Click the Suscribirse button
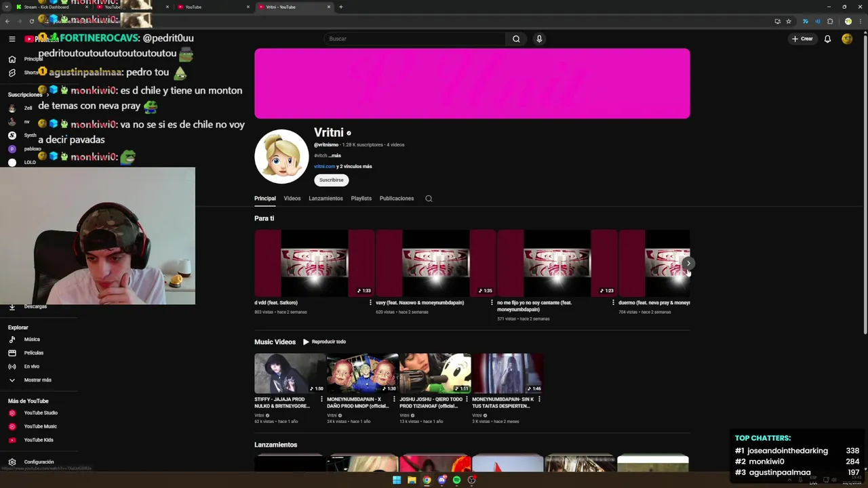 point(331,180)
